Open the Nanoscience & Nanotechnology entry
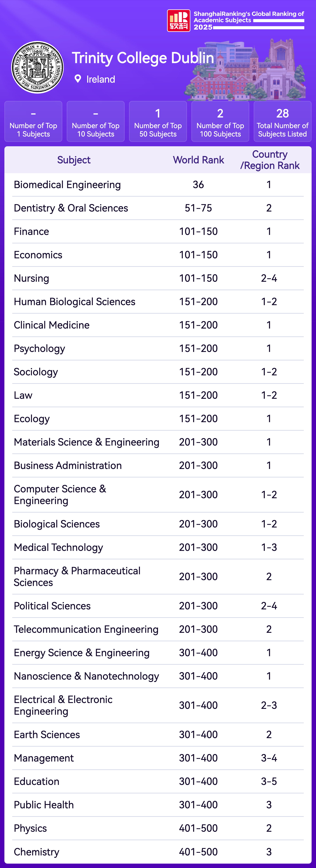This screenshot has width=316, height=868. 86,676
